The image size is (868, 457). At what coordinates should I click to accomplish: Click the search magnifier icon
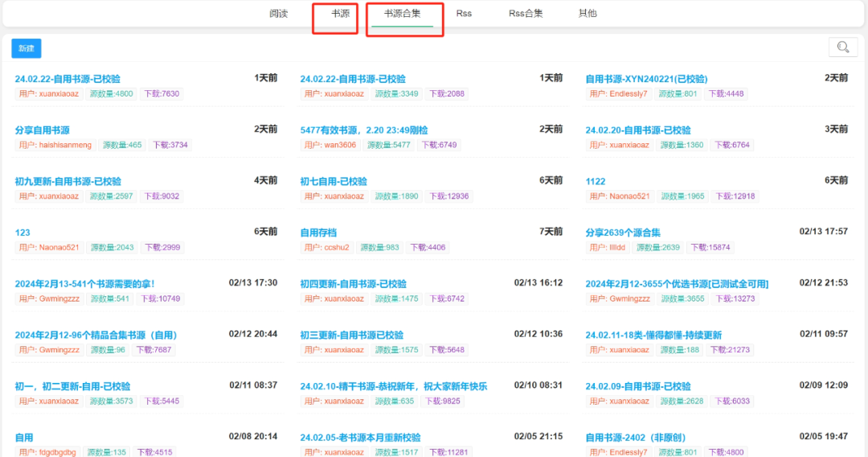pos(842,47)
